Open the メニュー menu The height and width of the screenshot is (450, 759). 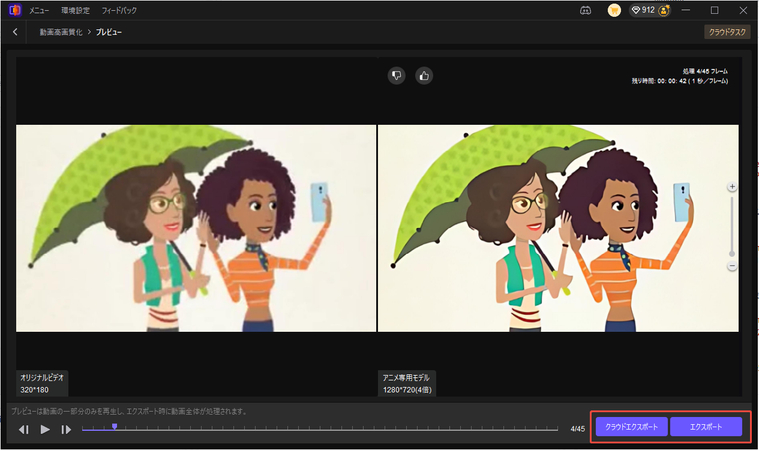(40, 10)
